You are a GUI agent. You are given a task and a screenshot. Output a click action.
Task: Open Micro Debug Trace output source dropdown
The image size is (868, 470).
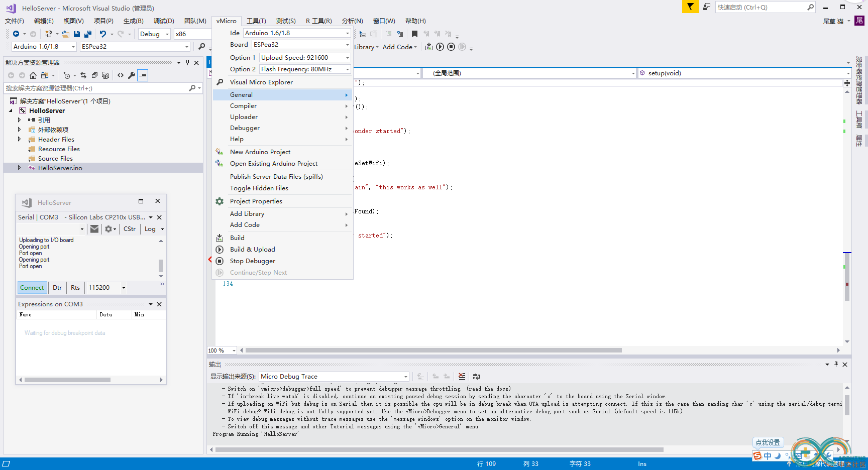tap(334, 376)
